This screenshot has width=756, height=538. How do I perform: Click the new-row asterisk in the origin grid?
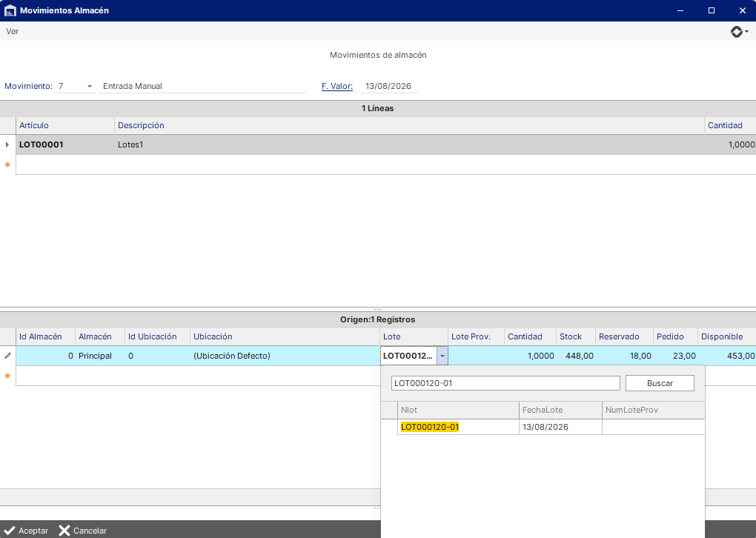coord(7,376)
